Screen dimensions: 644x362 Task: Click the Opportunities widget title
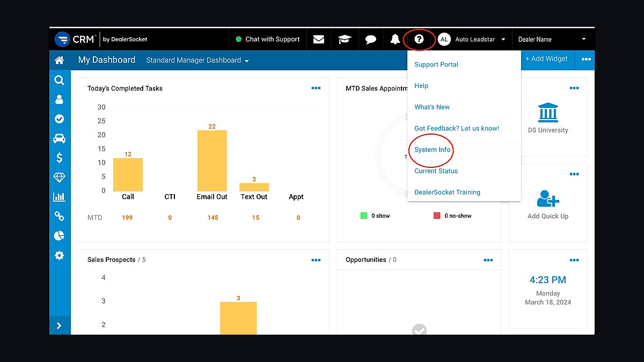[366, 260]
